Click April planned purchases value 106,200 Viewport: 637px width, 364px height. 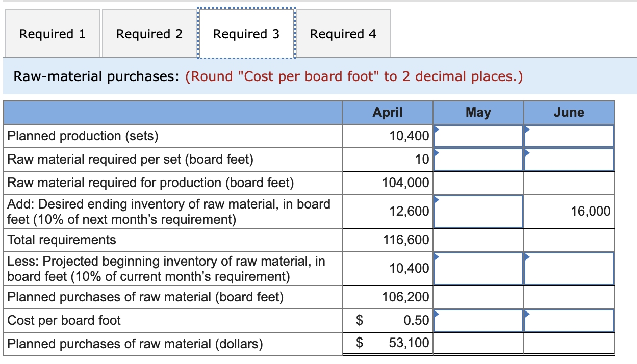coord(388,297)
